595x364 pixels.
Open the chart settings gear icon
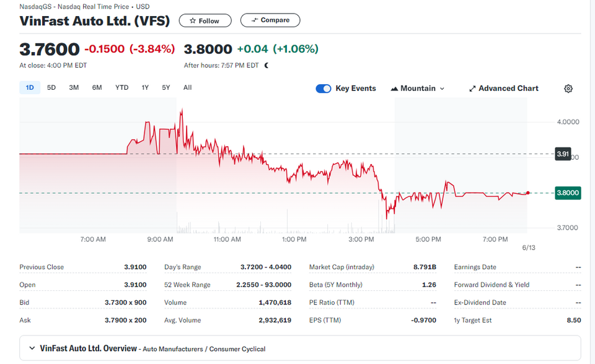tap(568, 89)
